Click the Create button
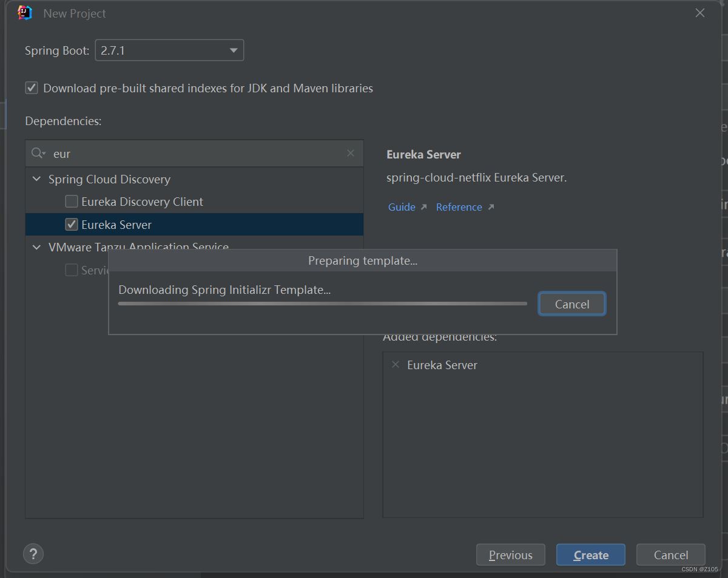This screenshot has width=728, height=578. (x=591, y=555)
